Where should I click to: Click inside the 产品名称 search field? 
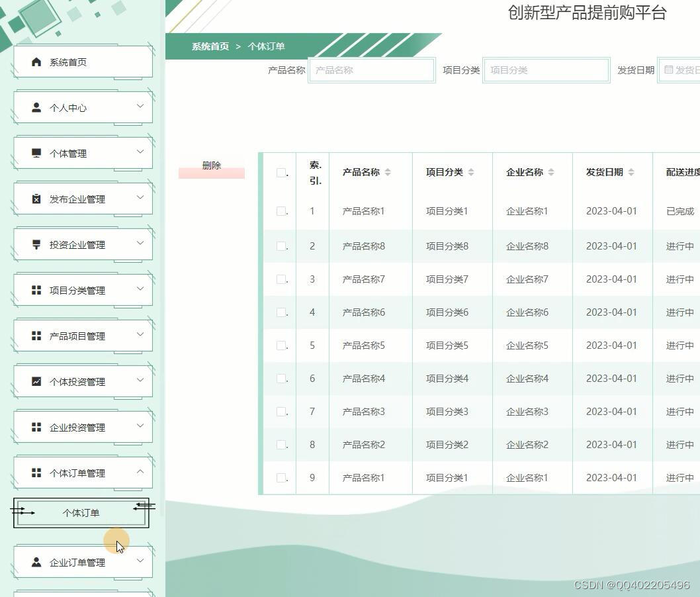[372, 69]
